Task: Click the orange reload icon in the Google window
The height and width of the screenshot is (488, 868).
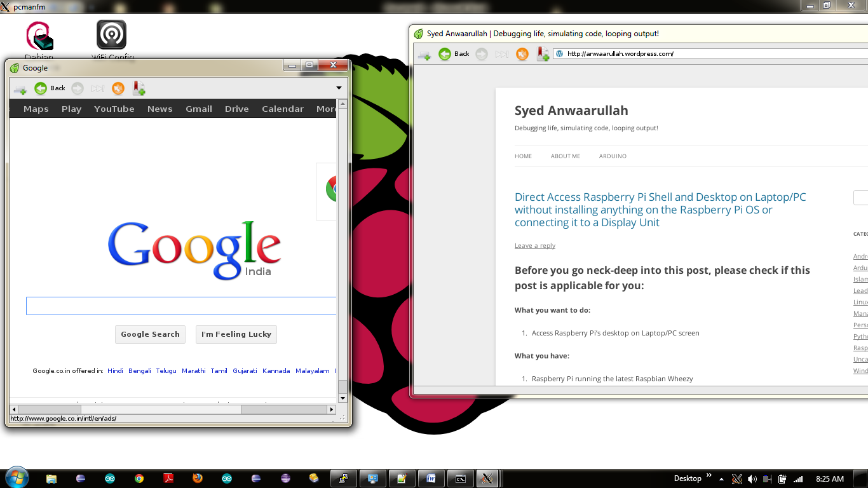Action: (x=118, y=88)
